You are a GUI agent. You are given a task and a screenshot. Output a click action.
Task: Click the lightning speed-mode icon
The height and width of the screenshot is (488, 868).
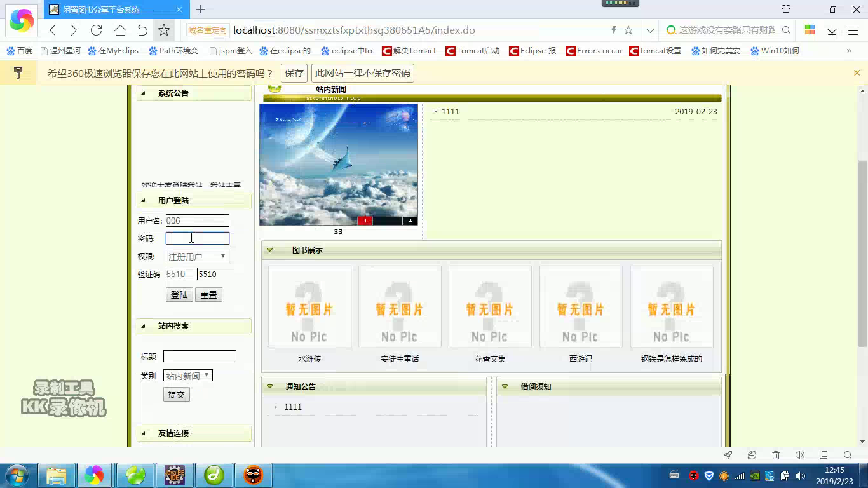pyautogui.click(x=613, y=30)
